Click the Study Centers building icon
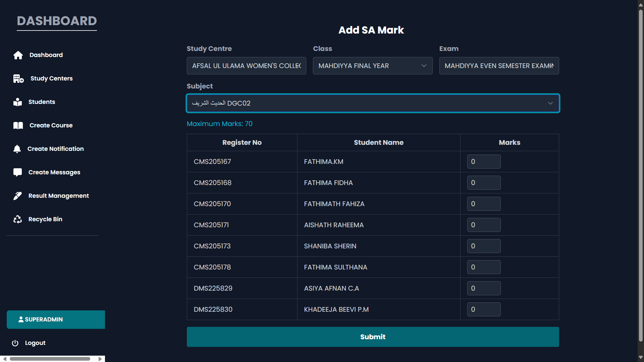This screenshot has height=362, width=644. pos(18,78)
